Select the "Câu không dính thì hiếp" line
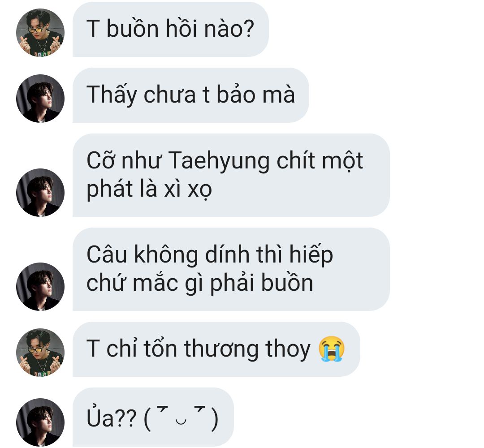 coord(210,255)
